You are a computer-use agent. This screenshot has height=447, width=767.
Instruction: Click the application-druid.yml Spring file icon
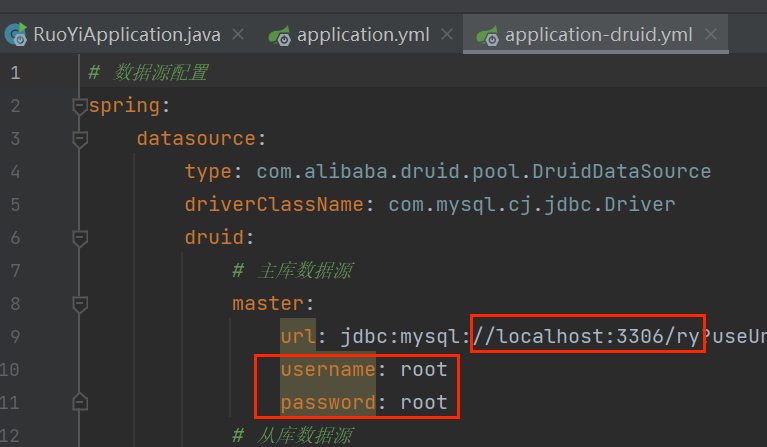pyautogui.click(x=488, y=36)
